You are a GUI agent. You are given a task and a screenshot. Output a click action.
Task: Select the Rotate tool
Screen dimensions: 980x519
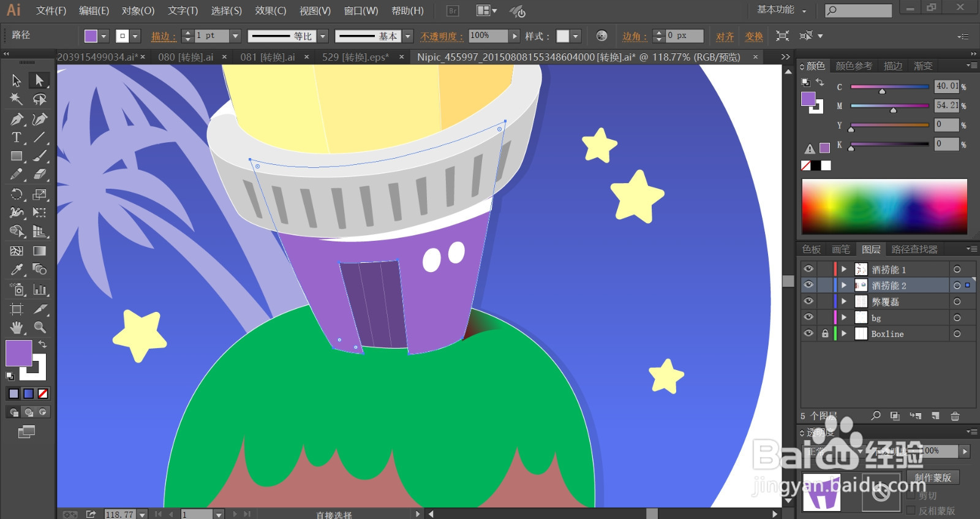click(17, 194)
